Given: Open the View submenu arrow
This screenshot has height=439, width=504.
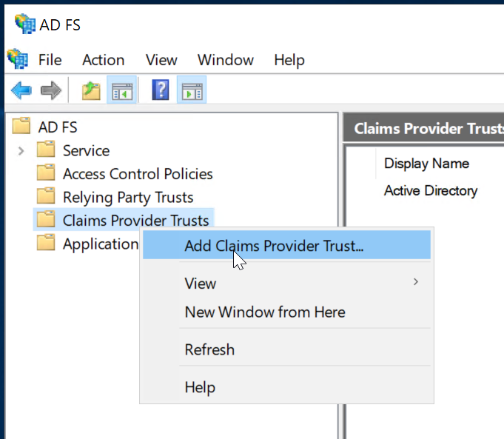Looking at the screenshot, I should pyautogui.click(x=416, y=282).
